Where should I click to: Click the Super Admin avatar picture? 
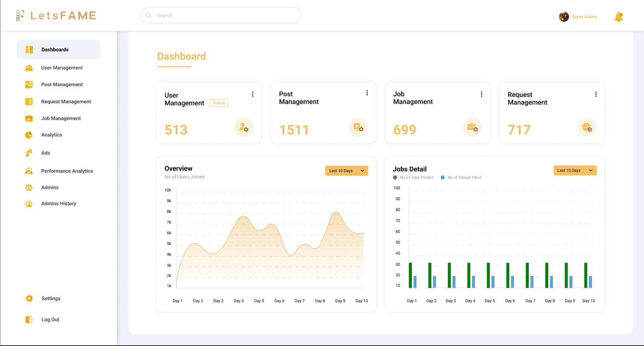tap(564, 17)
